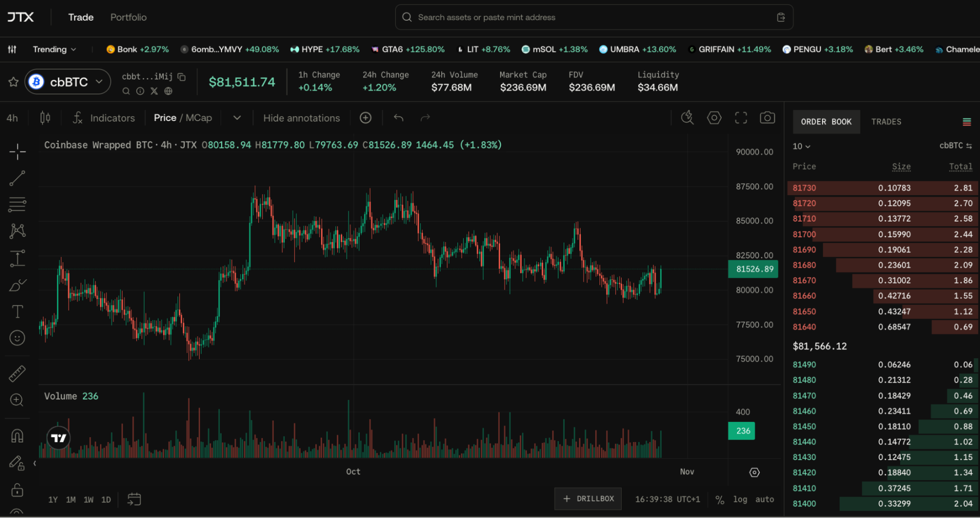Viewport: 980px width, 518px height.
Task: Take a chart snapshot with camera icon
Action: [767, 118]
